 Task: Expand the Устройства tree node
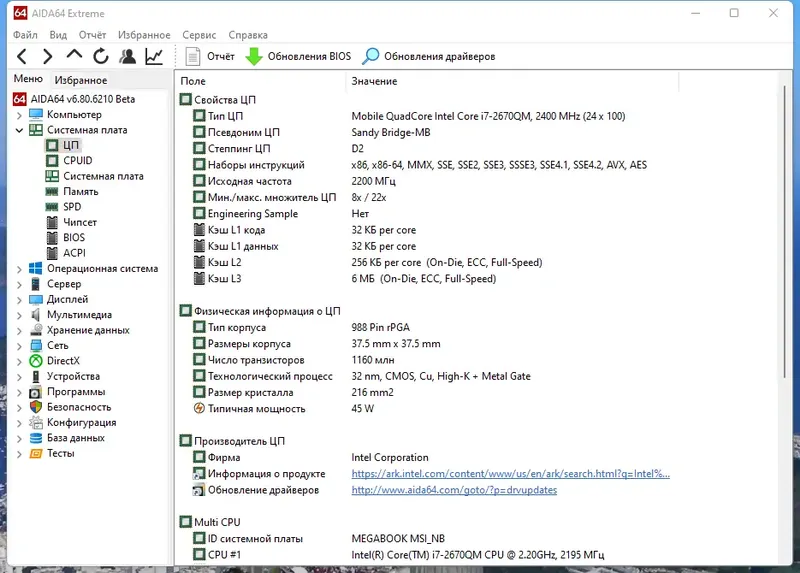pyautogui.click(x=19, y=377)
